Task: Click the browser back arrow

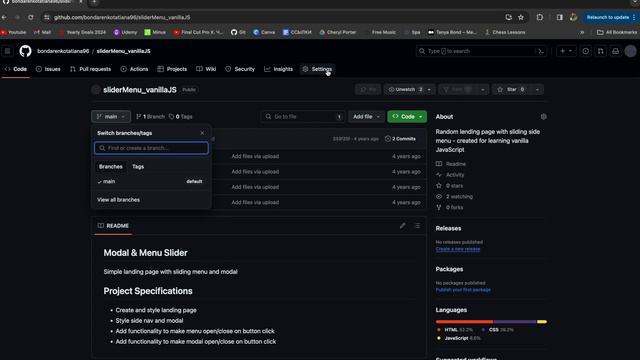Action: click(x=4, y=17)
